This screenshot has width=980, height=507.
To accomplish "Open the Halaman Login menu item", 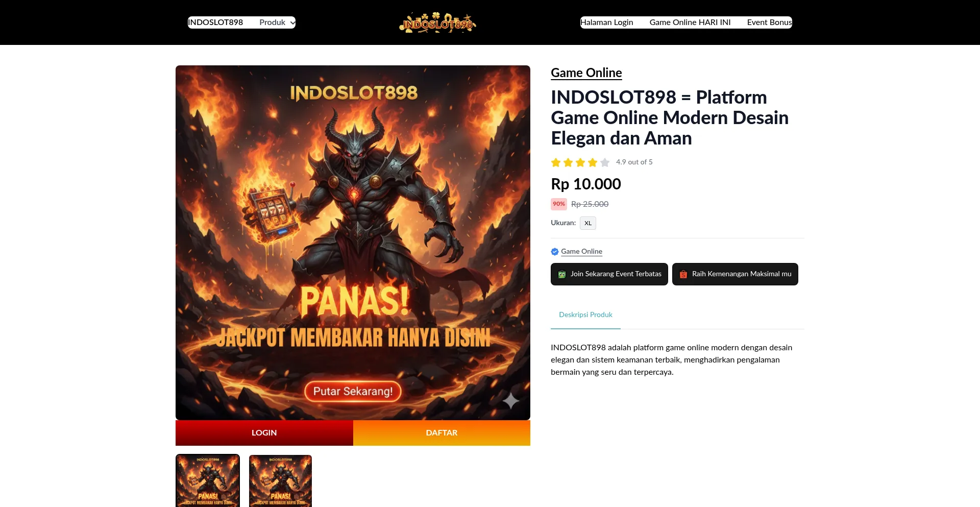I will click(606, 22).
